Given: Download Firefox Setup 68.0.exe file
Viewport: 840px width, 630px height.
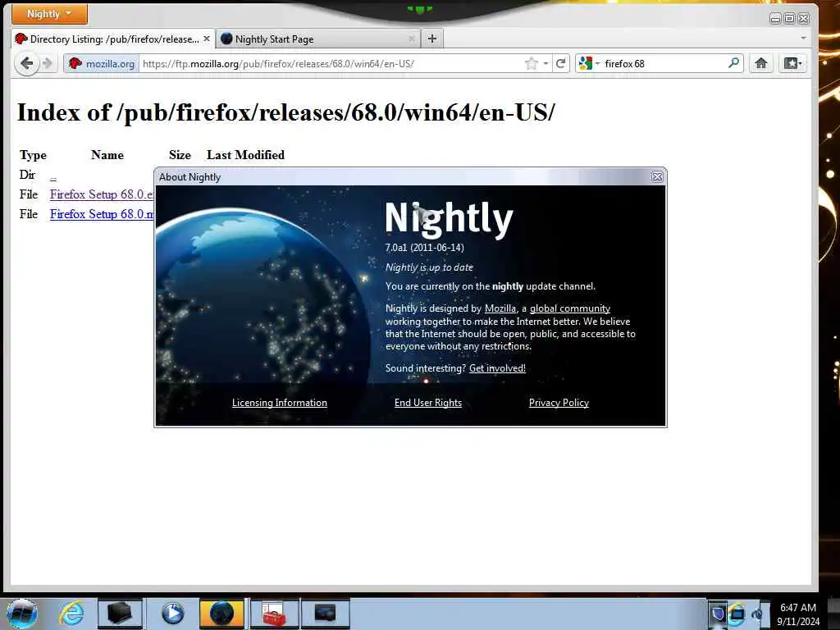Looking at the screenshot, I should click(x=101, y=194).
